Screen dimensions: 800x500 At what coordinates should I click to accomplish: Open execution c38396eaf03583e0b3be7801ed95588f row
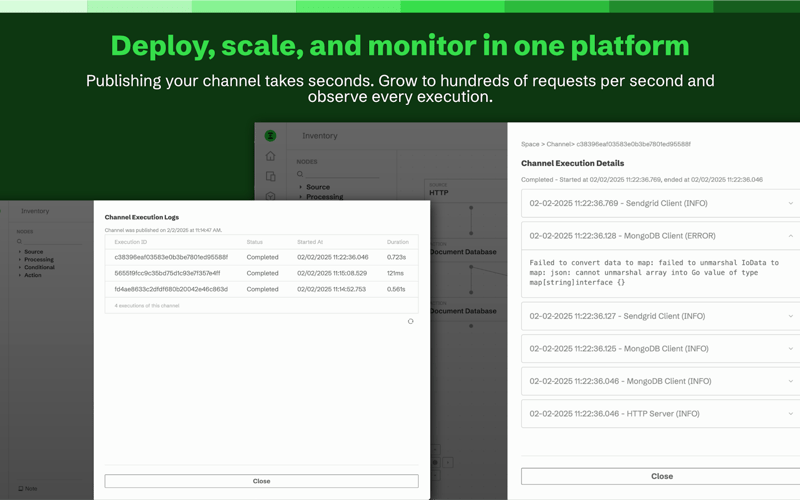pyautogui.click(x=261, y=257)
